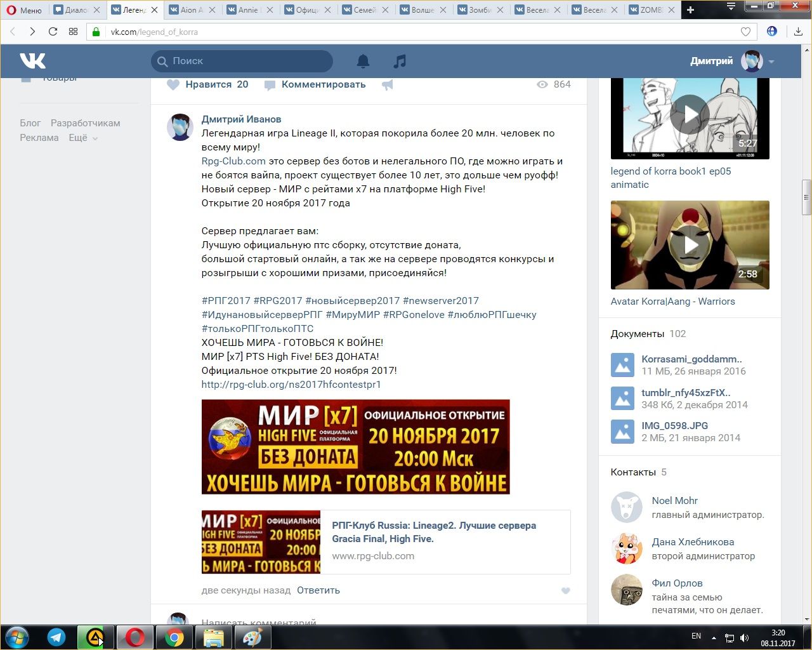Click the share megaphone icon
Screen dimensions: 812x650
388,84
